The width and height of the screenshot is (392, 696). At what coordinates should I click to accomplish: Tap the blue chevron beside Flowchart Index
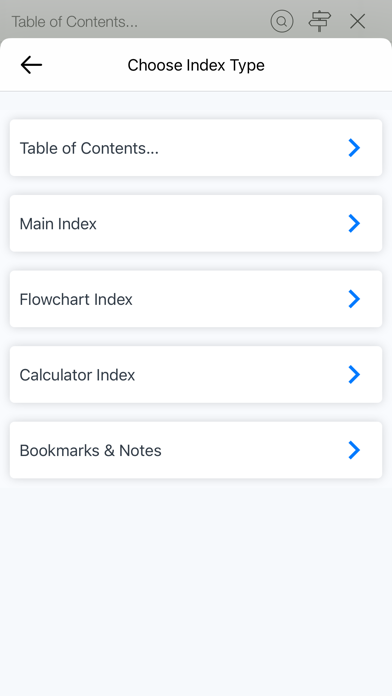coord(354,299)
